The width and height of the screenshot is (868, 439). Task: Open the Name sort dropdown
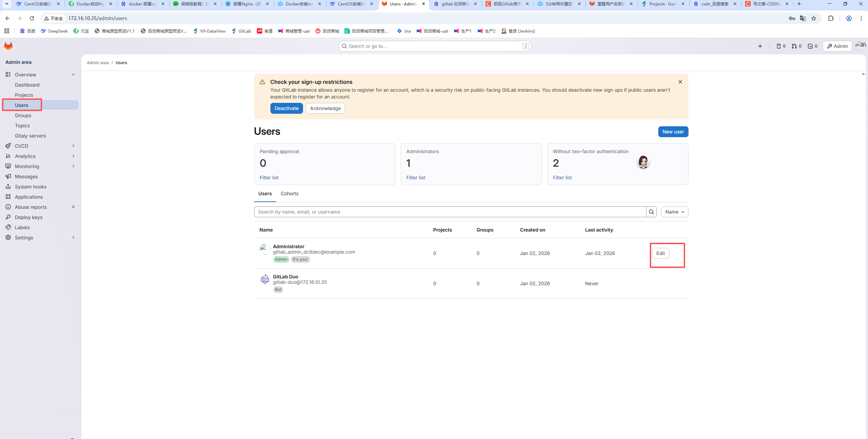point(674,212)
